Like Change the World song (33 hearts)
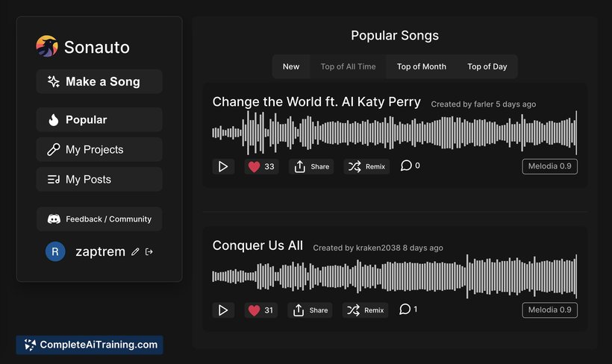 [261, 166]
